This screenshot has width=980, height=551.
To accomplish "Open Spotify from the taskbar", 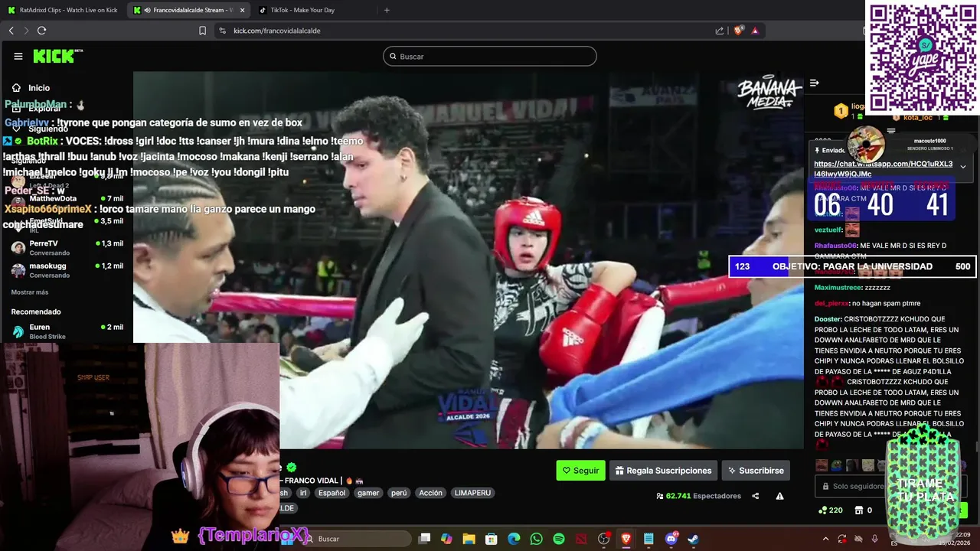I will click(559, 539).
